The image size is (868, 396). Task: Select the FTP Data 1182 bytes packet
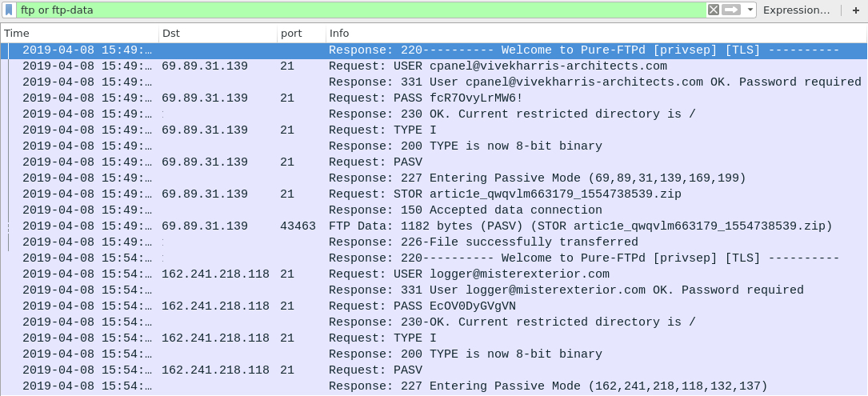(x=434, y=226)
